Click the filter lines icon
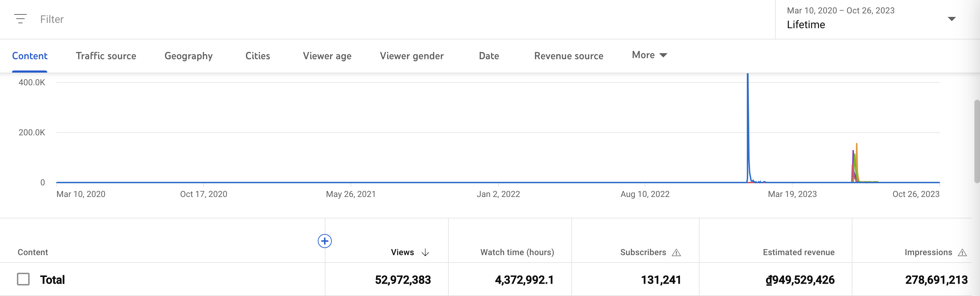Image resolution: width=980 pixels, height=296 pixels. coord(20,19)
